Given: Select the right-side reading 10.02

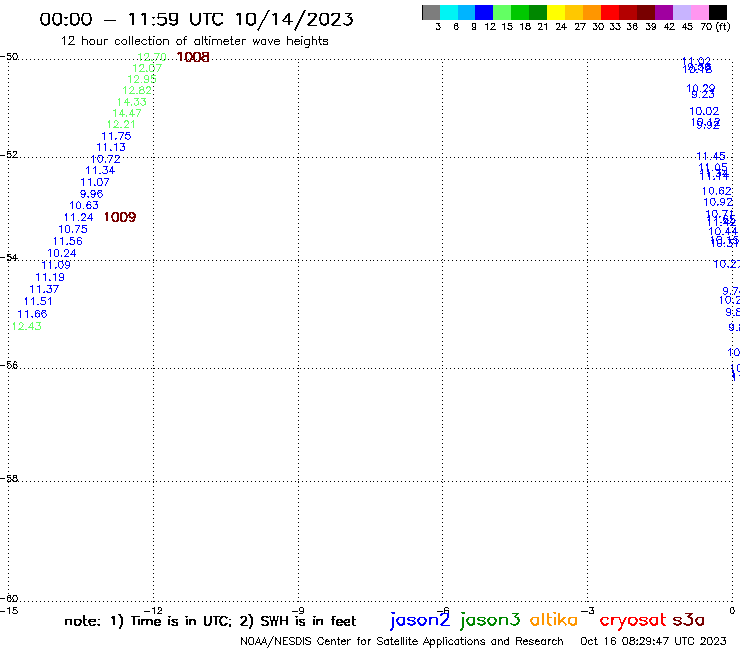Looking at the screenshot, I should (704, 111).
